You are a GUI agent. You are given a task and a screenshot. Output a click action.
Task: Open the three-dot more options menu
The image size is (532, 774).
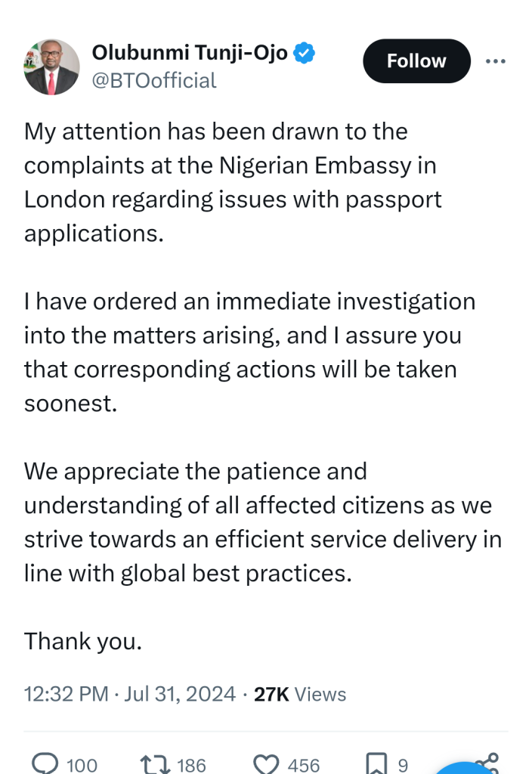pyautogui.click(x=495, y=61)
